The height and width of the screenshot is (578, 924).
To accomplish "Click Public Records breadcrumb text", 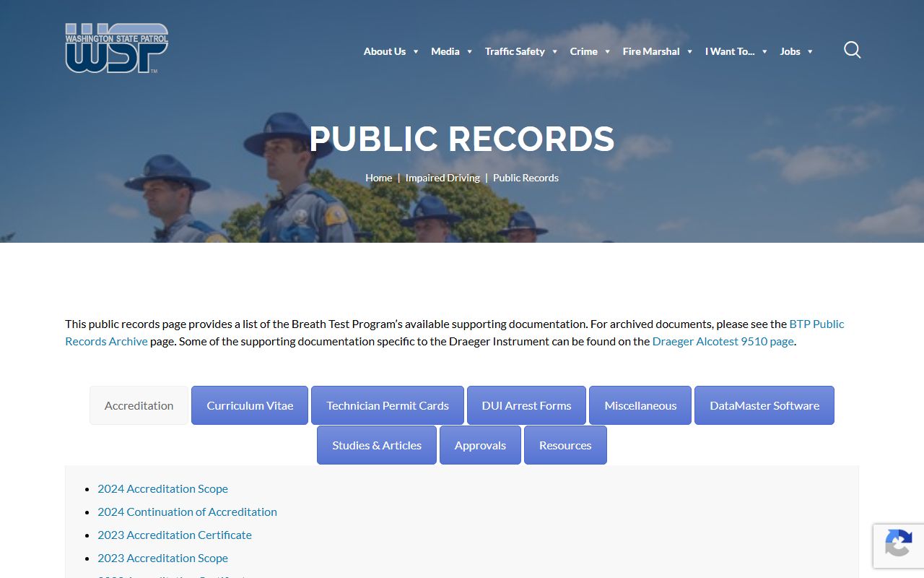I will (x=526, y=178).
